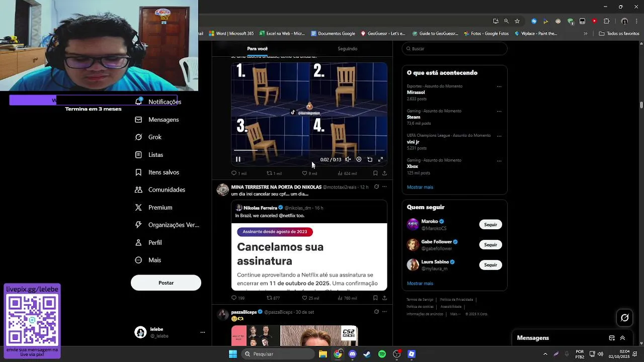Enter fullscreen on chair video
The width and height of the screenshot is (644, 362).
tap(381, 159)
